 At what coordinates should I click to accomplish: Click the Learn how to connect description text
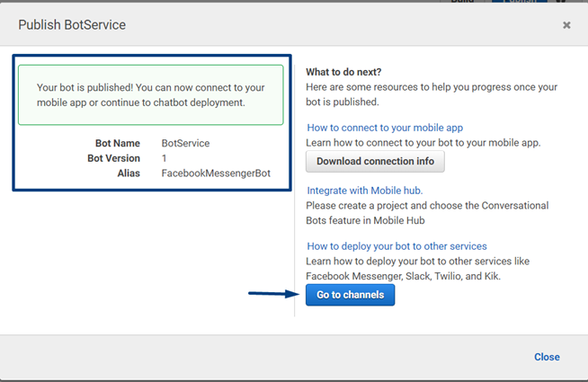point(423,144)
